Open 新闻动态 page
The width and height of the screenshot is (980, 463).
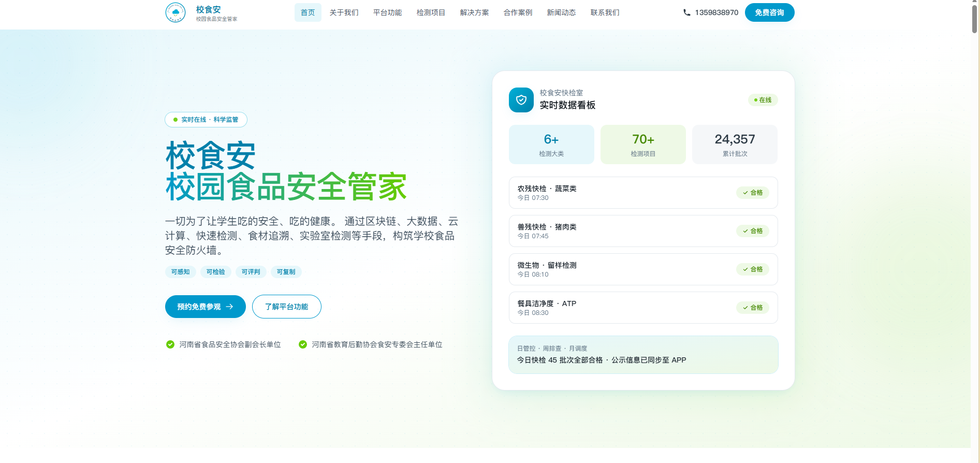pos(562,12)
